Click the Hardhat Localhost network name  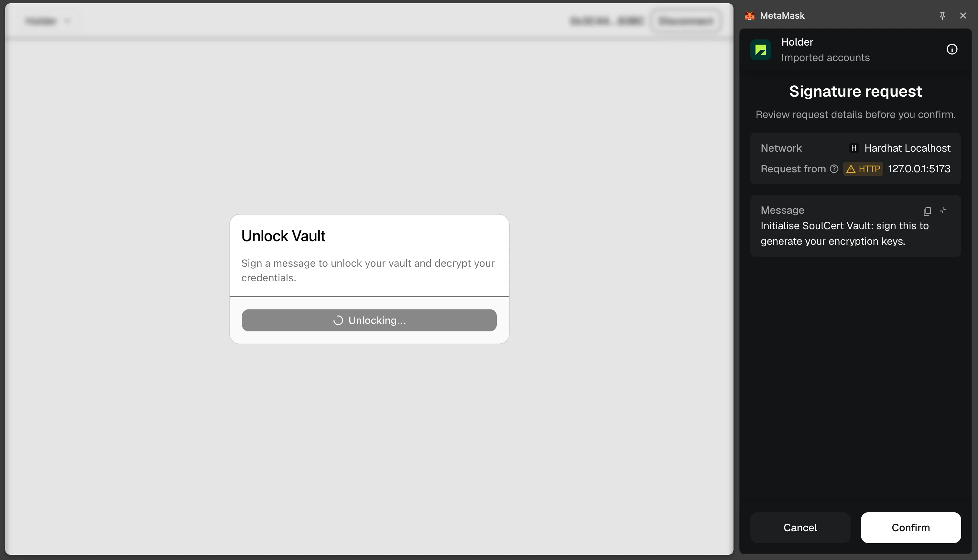coord(907,148)
